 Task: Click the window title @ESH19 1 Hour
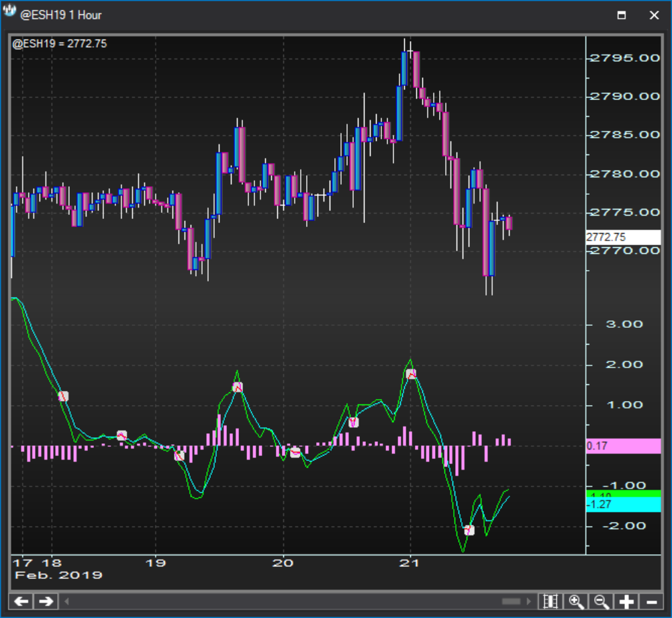[x=61, y=15]
